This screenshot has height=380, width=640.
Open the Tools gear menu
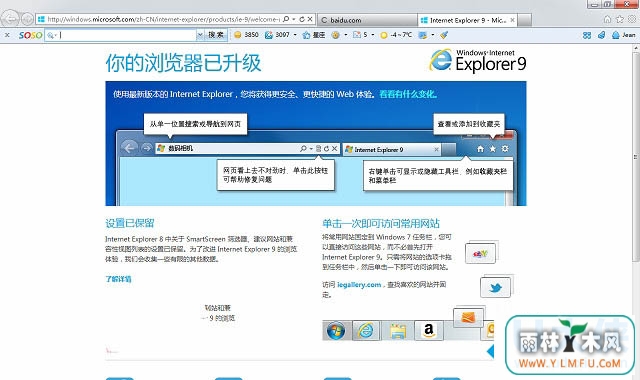point(632,19)
